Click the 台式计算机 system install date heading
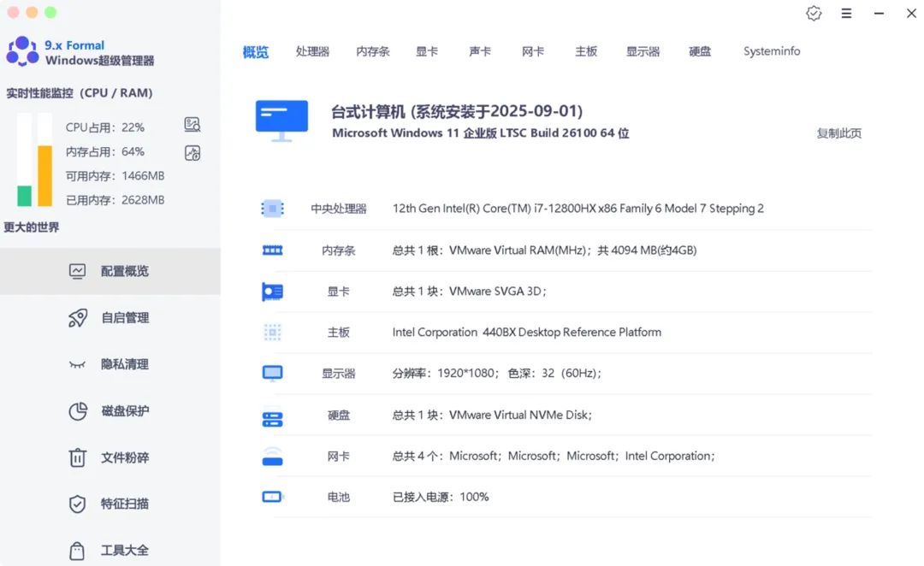This screenshot has height=566, width=924. pos(457,111)
